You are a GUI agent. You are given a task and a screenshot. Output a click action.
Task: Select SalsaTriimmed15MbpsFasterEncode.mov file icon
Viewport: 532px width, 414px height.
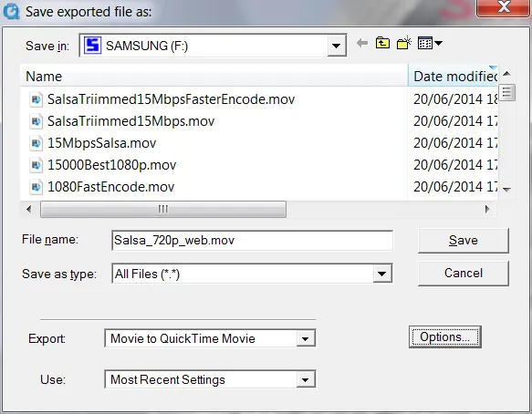coord(36,99)
